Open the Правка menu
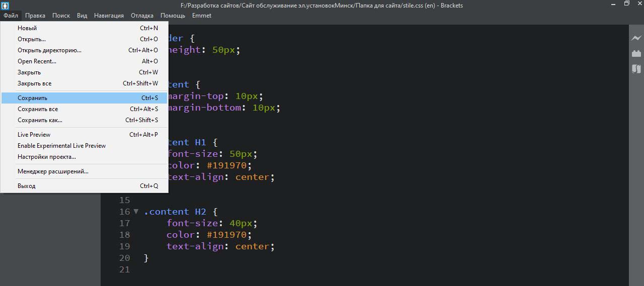The width and height of the screenshot is (644, 286). click(x=35, y=16)
